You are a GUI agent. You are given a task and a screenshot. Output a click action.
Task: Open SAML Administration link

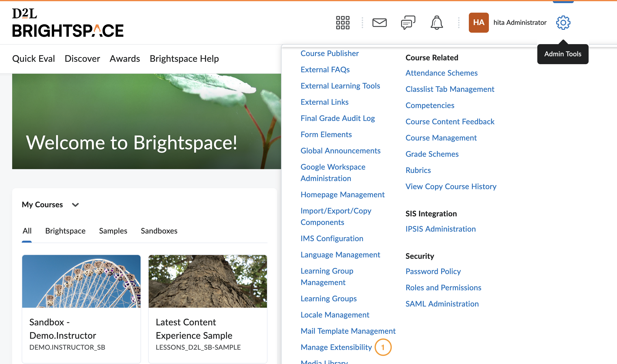[x=442, y=304]
